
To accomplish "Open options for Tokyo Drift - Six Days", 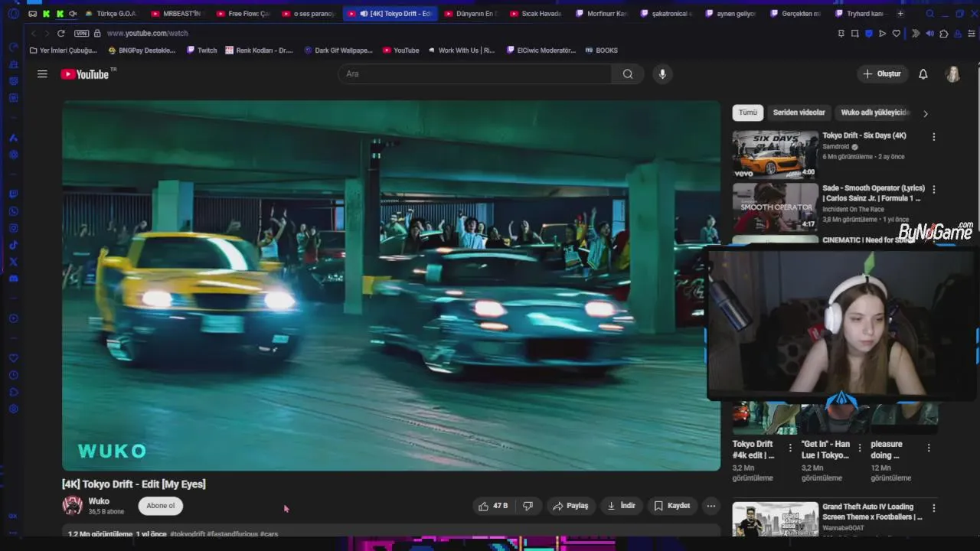I will (933, 137).
